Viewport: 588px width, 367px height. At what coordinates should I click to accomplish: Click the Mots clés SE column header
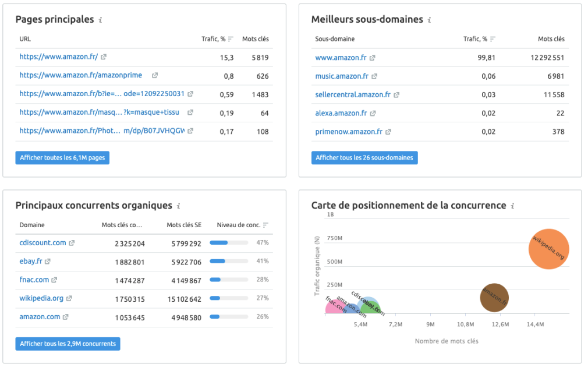click(184, 225)
